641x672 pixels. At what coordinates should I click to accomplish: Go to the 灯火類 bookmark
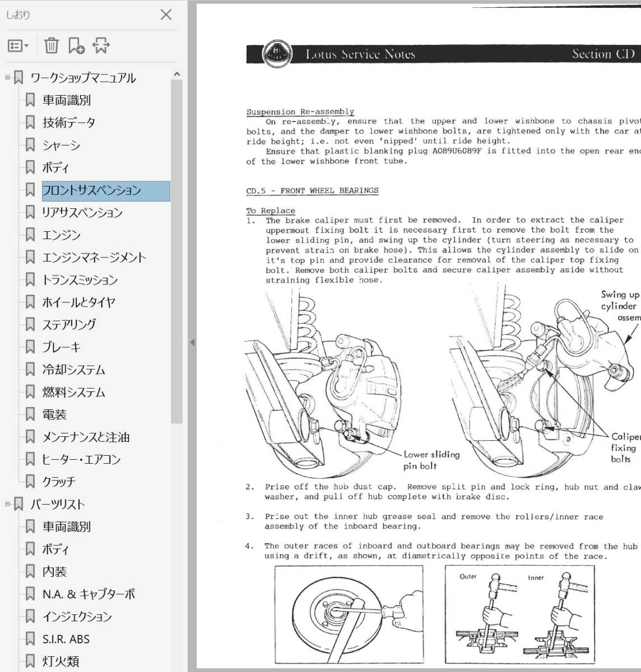pyautogui.click(x=61, y=661)
